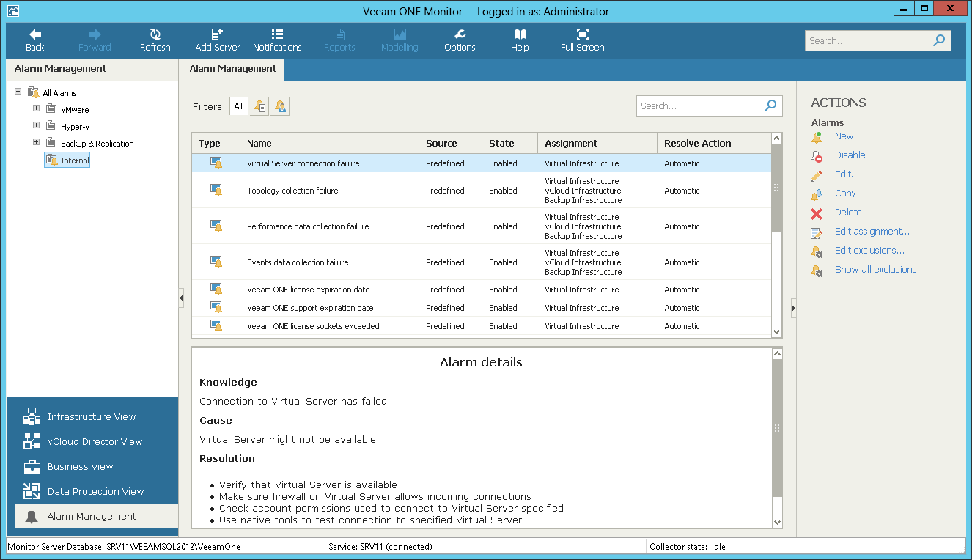Switch to Full Screen mode

(582, 40)
